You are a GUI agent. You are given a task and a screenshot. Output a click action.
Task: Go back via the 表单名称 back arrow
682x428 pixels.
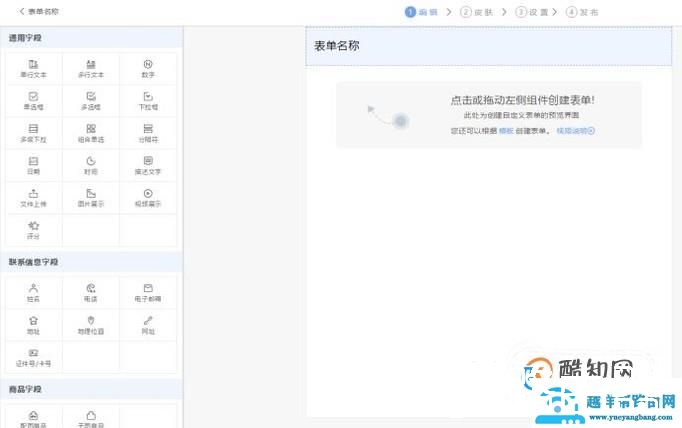point(39,11)
